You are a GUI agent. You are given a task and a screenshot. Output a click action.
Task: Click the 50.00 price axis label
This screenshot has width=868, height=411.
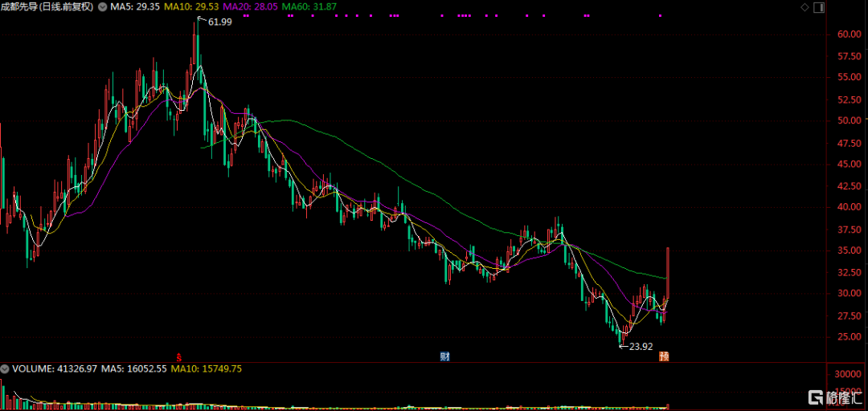click(x=849, y=120)
